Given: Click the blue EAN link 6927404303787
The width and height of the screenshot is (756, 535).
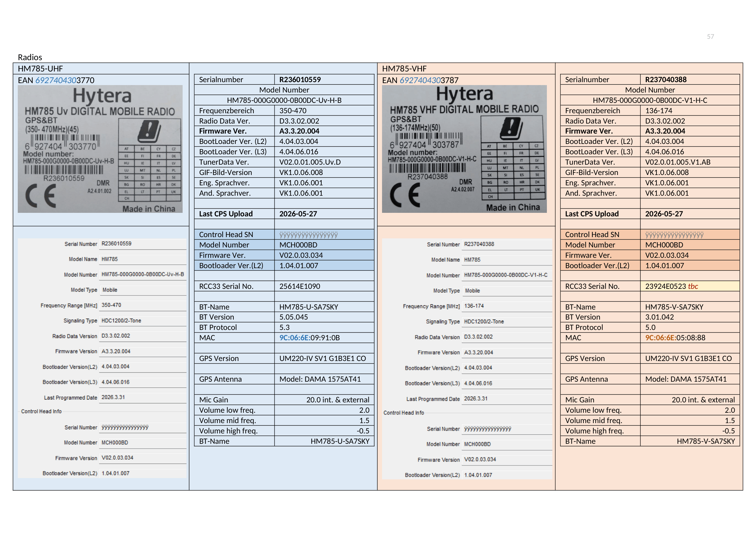Looking at the screenshot, I should click(x=420, y=80).
